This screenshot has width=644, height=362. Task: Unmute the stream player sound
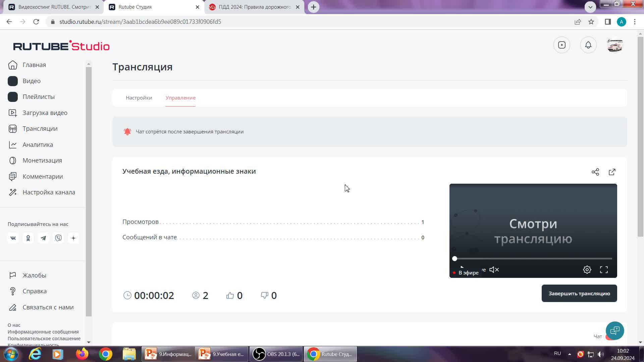pyautogui.click(x=494, y=269)
